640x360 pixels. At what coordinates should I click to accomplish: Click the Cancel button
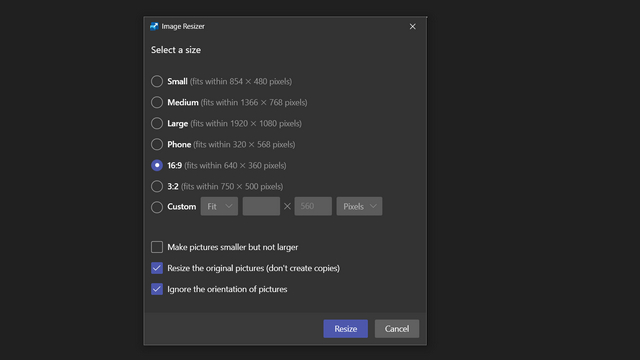coord(397,329)
